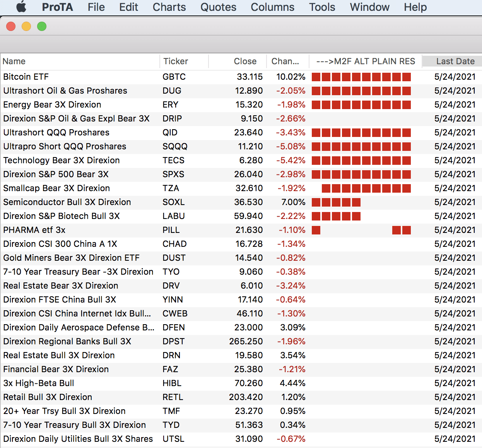Select Direxion CSI 300 China A 1X
Image resolution: width=482 pixels, height=448 pixels.
pos(241,244)
